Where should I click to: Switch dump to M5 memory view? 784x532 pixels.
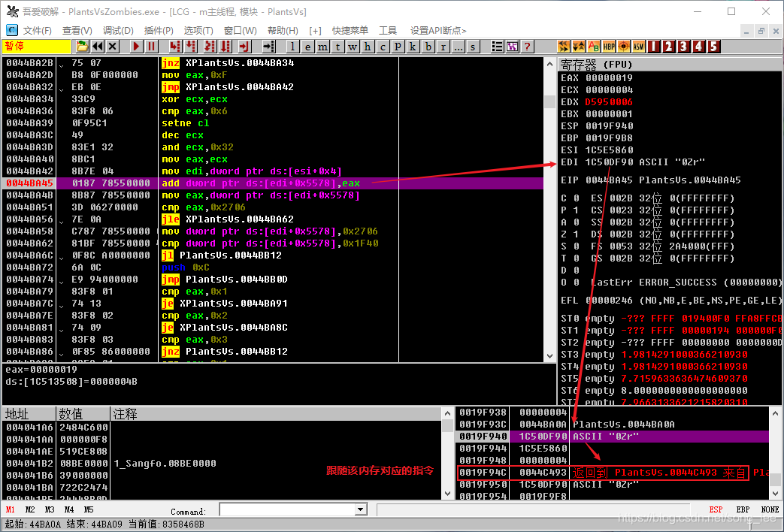pyautogui.click(x=89, y=509)
